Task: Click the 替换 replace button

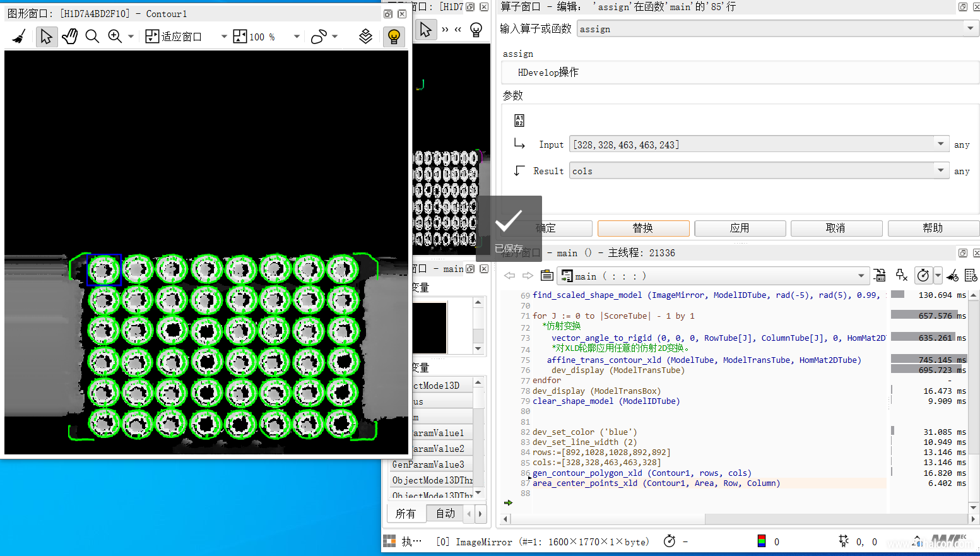Action: pos(643,228)
